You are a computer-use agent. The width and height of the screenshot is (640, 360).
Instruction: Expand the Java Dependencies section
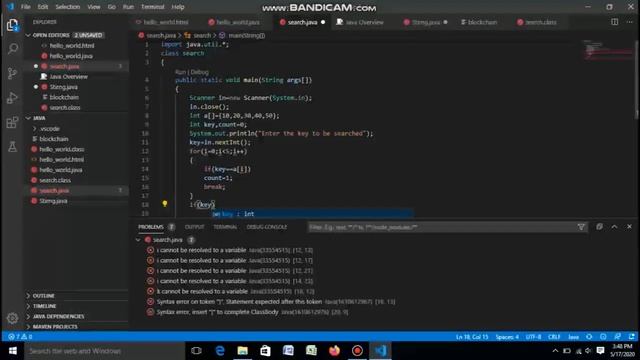58,316
